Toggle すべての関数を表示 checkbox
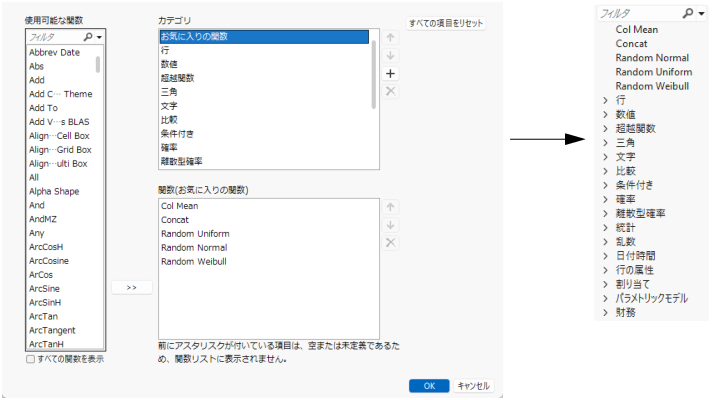This screenshot has width=712, height=400. (30, 359)
